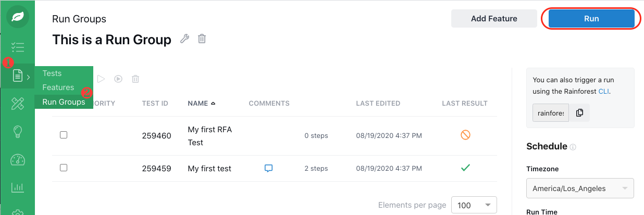644x215 pixels.
Task: Delete run group using title trash icon
Action: point(202,39)
